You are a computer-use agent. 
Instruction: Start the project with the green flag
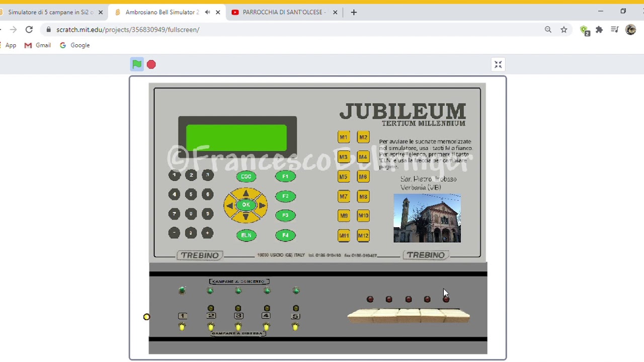click(x=137, y=64)
